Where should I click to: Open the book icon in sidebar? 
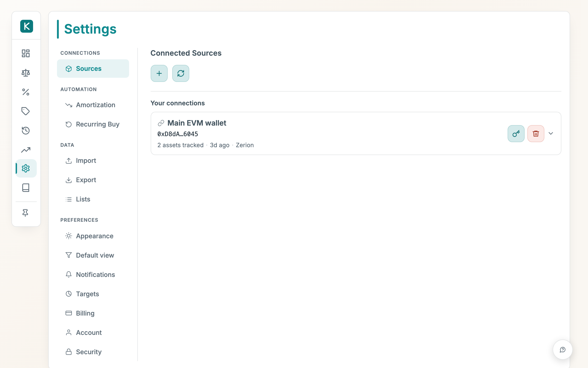26,188
